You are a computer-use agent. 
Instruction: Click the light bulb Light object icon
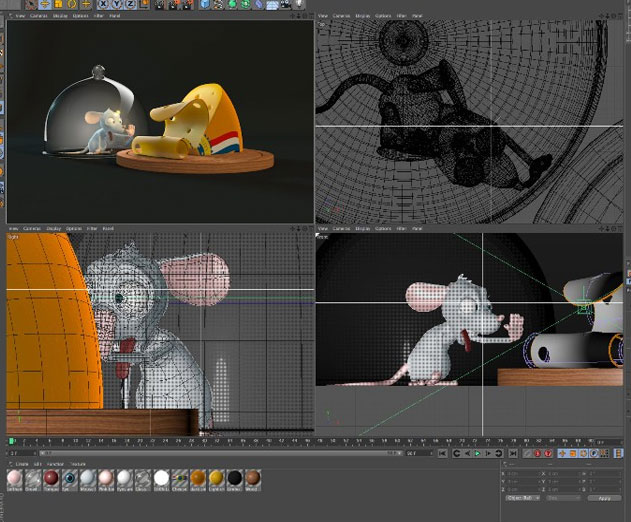299,4
